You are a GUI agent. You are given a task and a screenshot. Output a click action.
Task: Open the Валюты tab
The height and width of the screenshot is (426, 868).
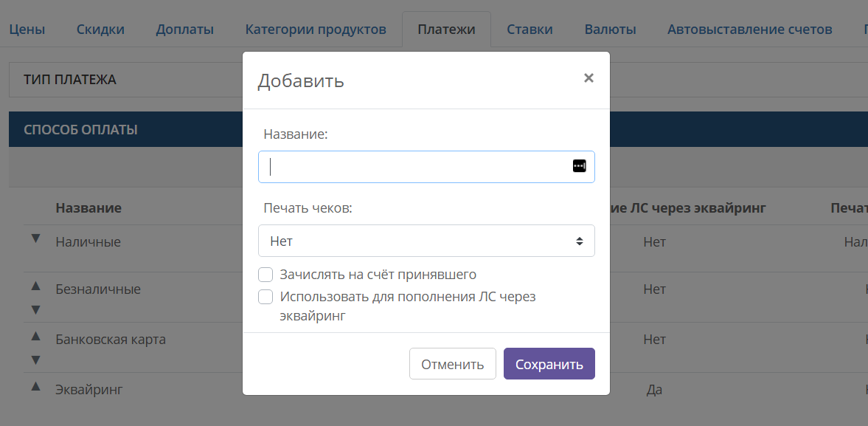coord(610,30)
